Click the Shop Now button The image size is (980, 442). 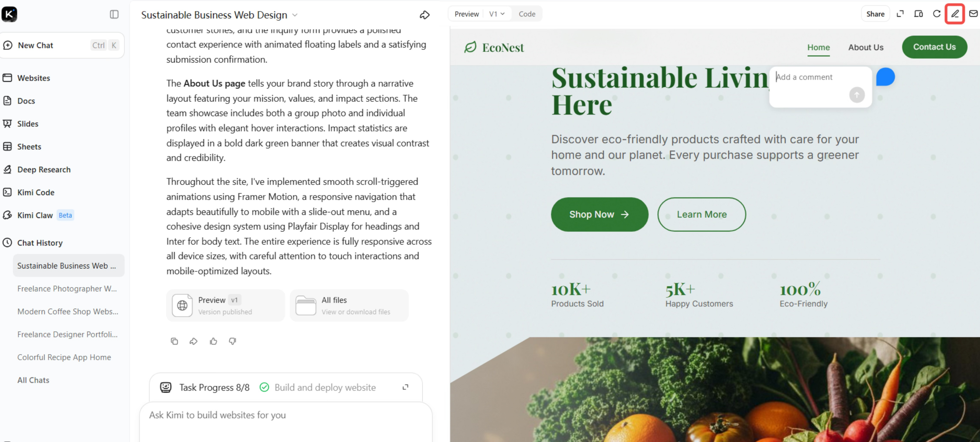click(x=600, y=214)
